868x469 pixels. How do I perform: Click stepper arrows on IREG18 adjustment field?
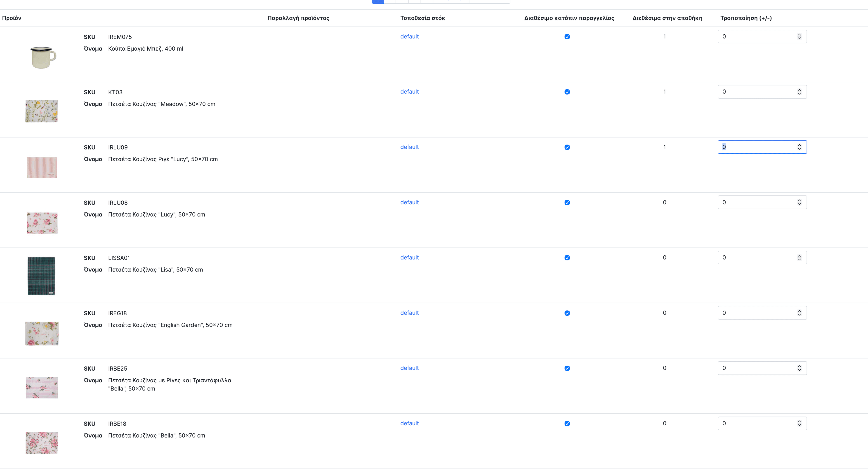click(x=799, y=313)
